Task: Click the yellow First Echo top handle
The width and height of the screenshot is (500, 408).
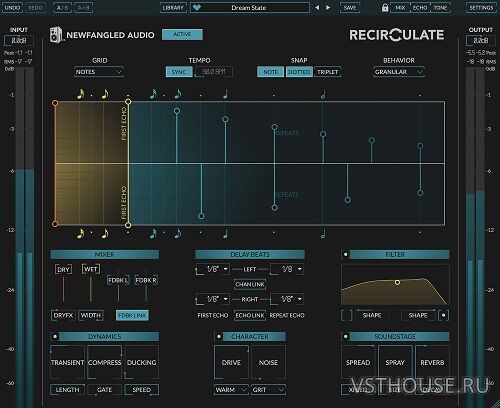Action: (x=128, y=102)
